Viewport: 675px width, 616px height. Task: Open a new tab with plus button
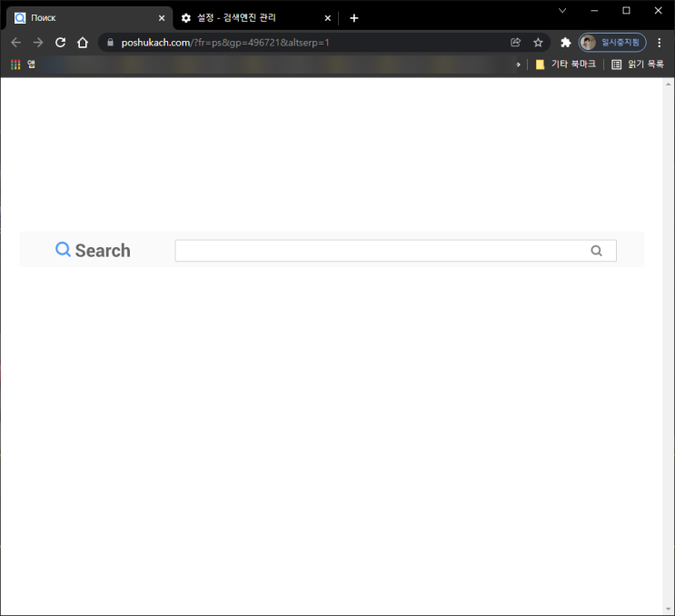(x=354, y=18)
